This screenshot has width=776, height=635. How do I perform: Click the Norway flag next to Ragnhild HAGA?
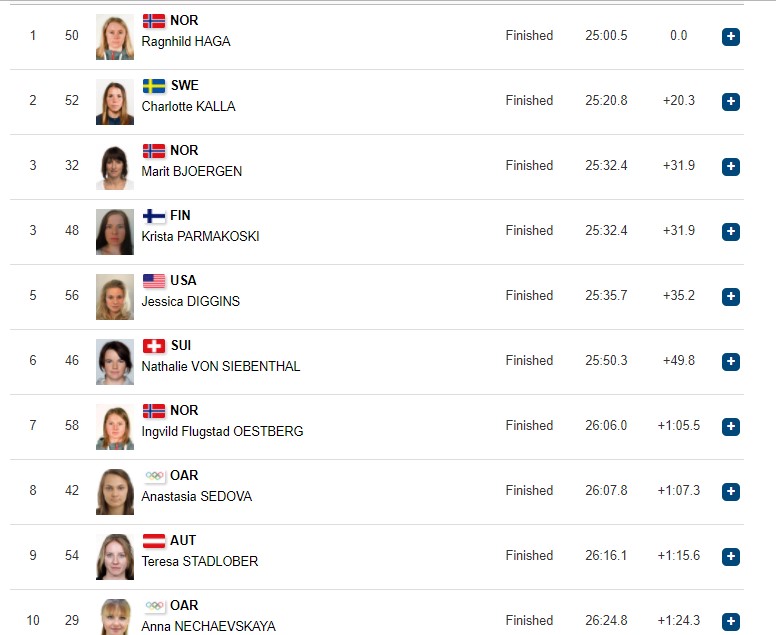click(154, 21)
